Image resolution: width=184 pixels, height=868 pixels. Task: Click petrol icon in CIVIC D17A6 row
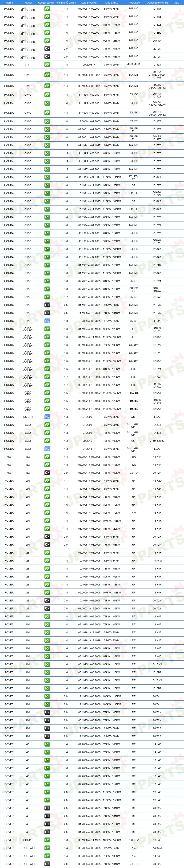pyautogui.click(x=47, y=297)
